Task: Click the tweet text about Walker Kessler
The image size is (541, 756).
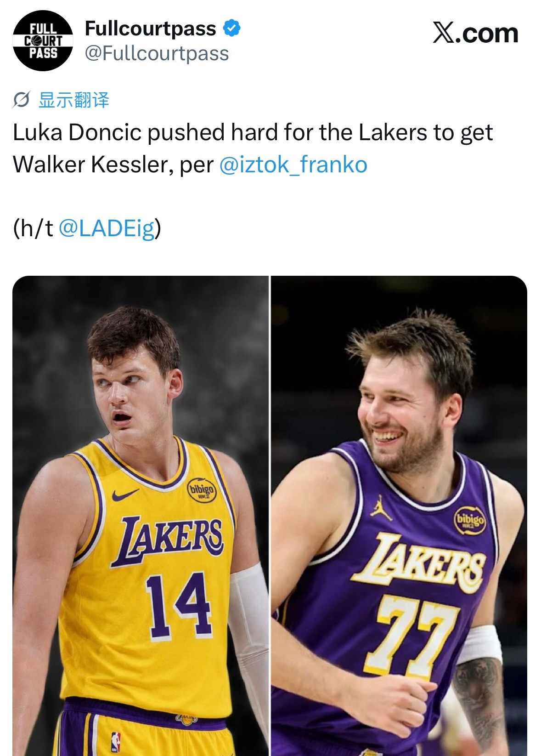Action: (x=253, y=148)
